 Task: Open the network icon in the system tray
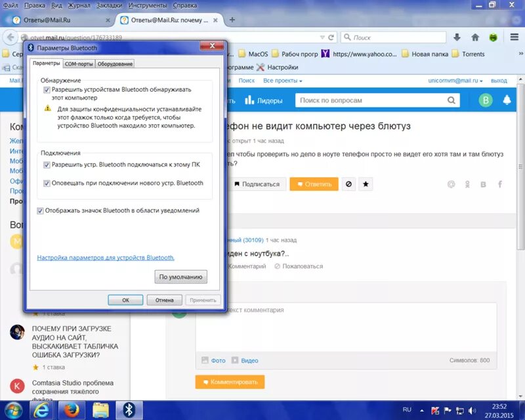pos(460,410)
